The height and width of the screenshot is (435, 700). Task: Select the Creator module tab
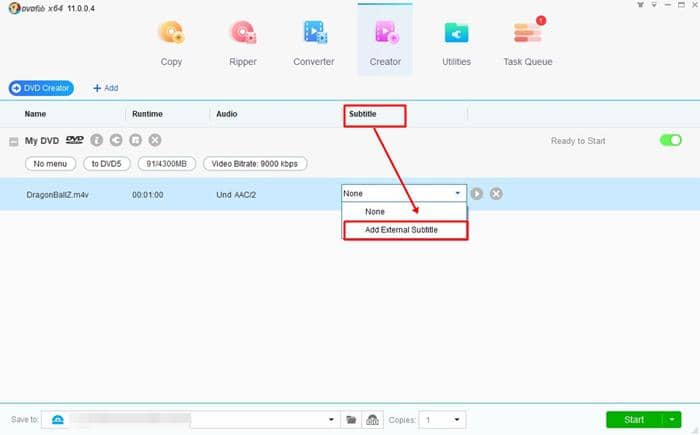coord(385,42)
